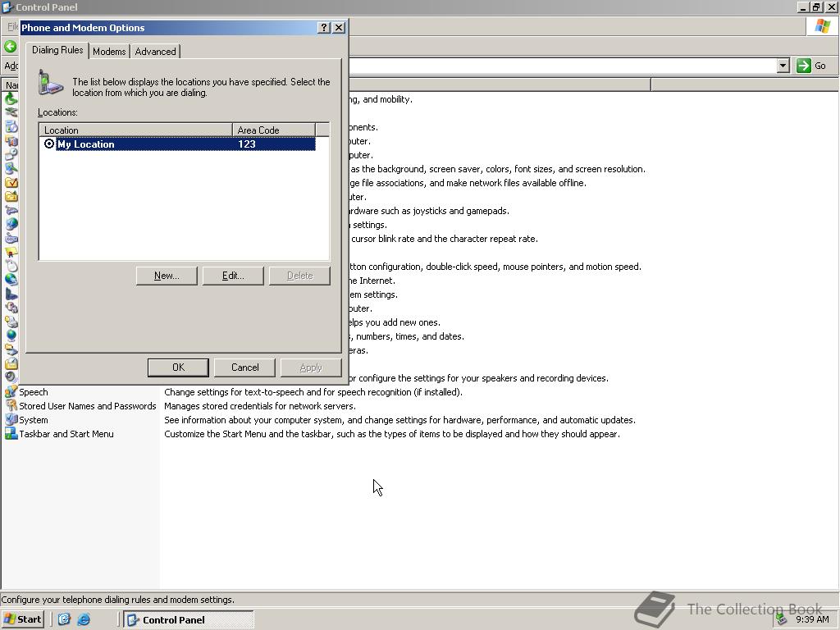The width and height of the screenshot is (840, 630).
Task: Click the Go button beside address bar
Action: point(811,66)
